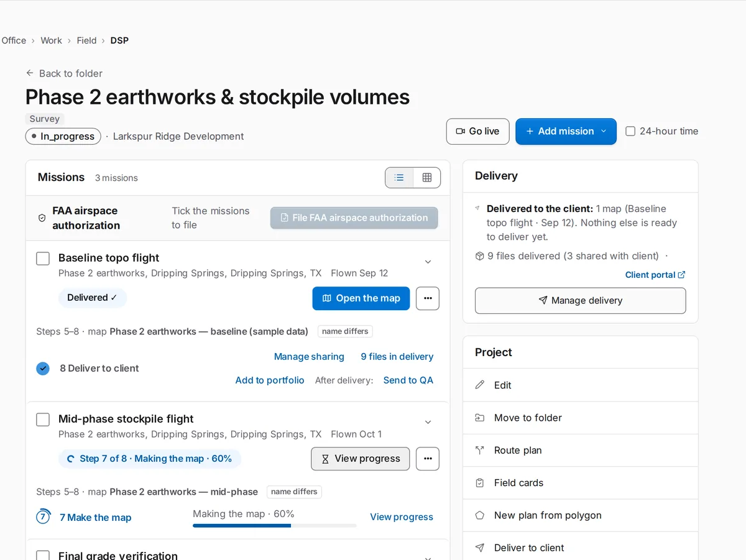Click the Survey tag
This screenshot has height=560, width=746.
[x=45, y=119]
